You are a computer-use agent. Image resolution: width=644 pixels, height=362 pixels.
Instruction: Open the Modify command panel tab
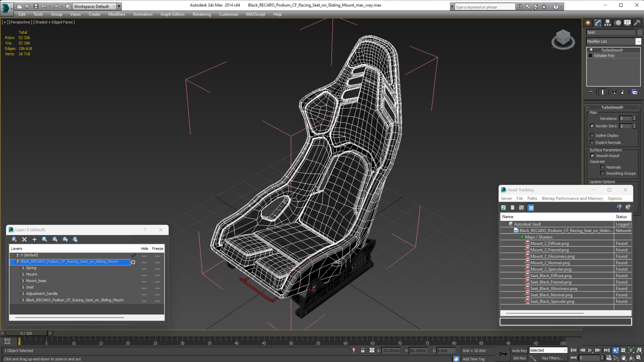click(x=598, y=23)
